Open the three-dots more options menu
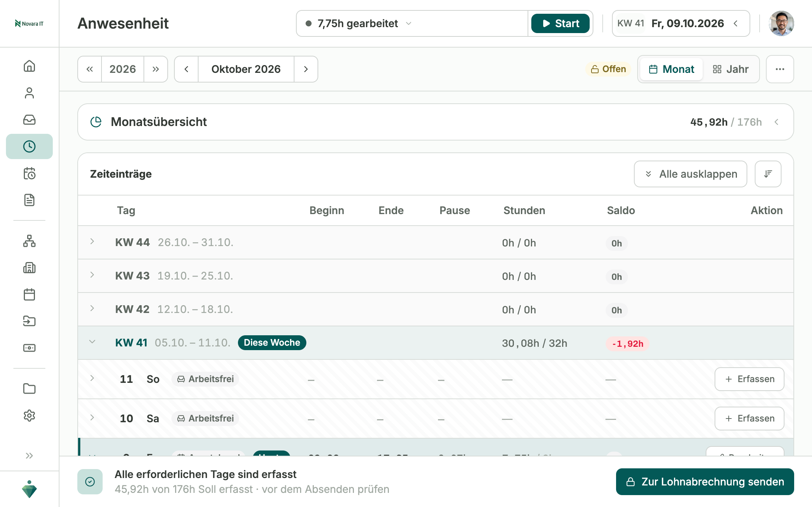This screenshot has height=507, width=812. [x=780, y=69]
